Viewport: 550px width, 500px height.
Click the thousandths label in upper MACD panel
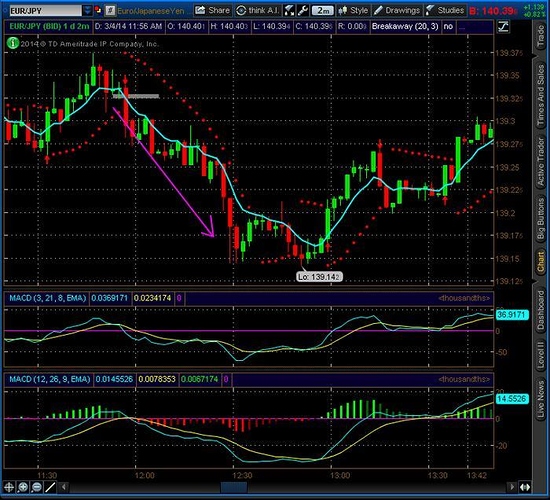(464, 298)
